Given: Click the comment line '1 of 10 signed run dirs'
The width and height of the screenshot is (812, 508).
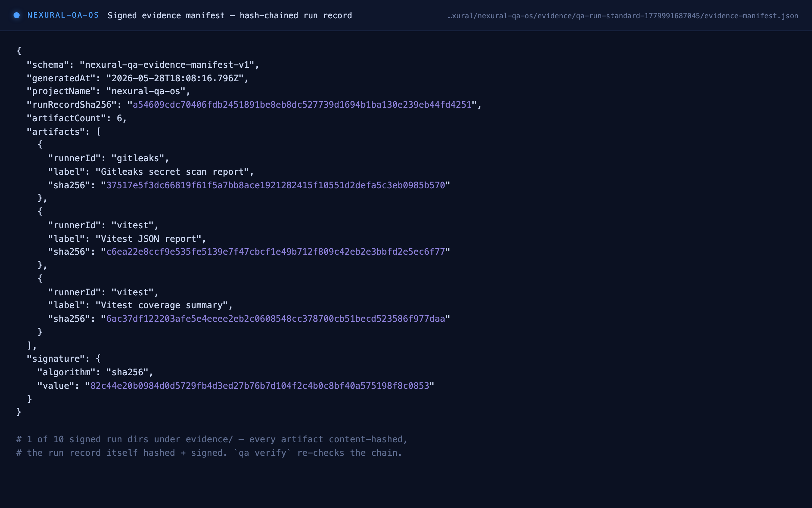Looking at the screenshot, I should 212,439.
